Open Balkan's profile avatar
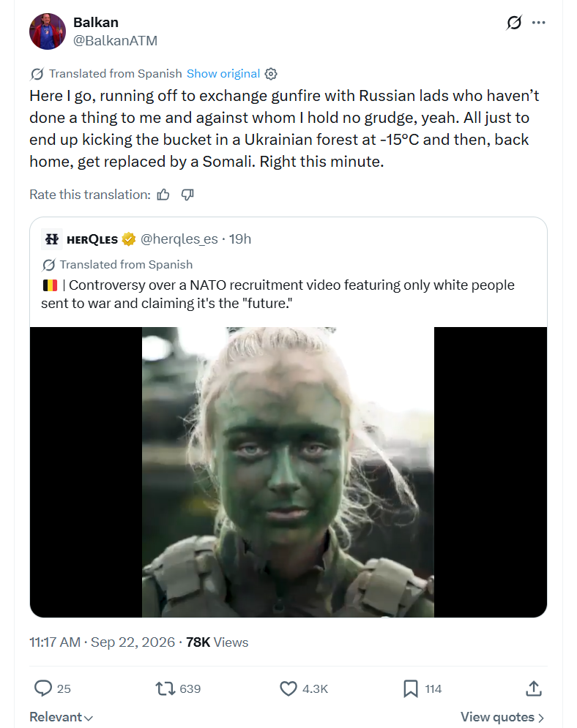This screenshot has height=728, width=577. pyautogui.click(x=48, y=31)
